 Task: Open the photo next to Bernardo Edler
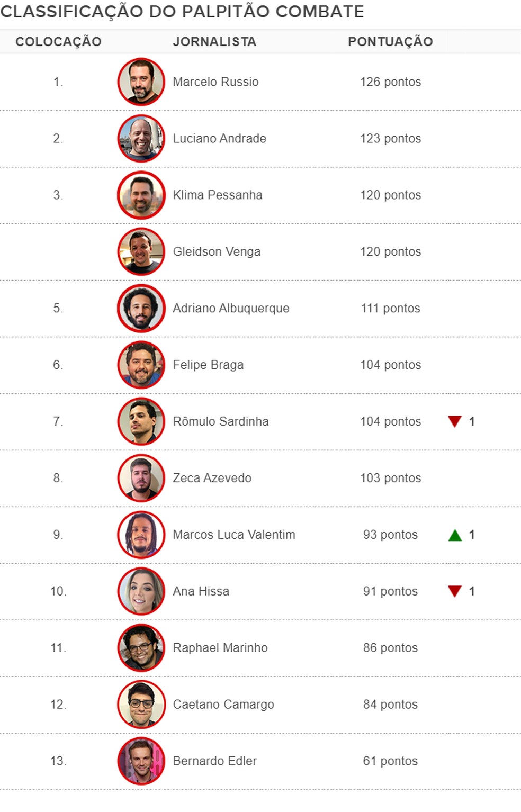click(x=141, y=761)
